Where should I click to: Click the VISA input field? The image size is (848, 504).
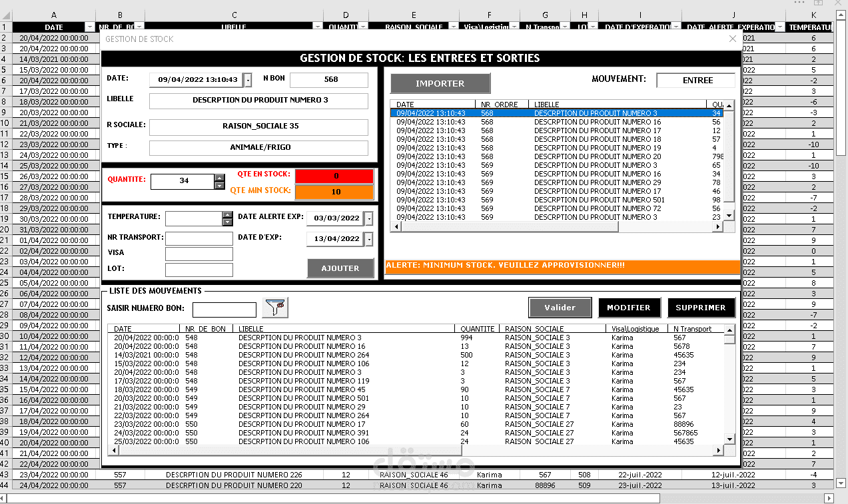pos(199,254)
